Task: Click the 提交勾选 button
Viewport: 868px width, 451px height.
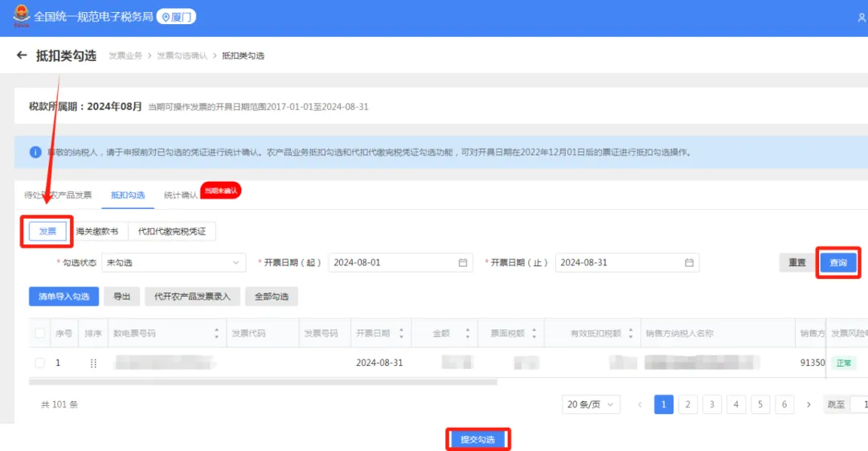Action: (477, 440)
